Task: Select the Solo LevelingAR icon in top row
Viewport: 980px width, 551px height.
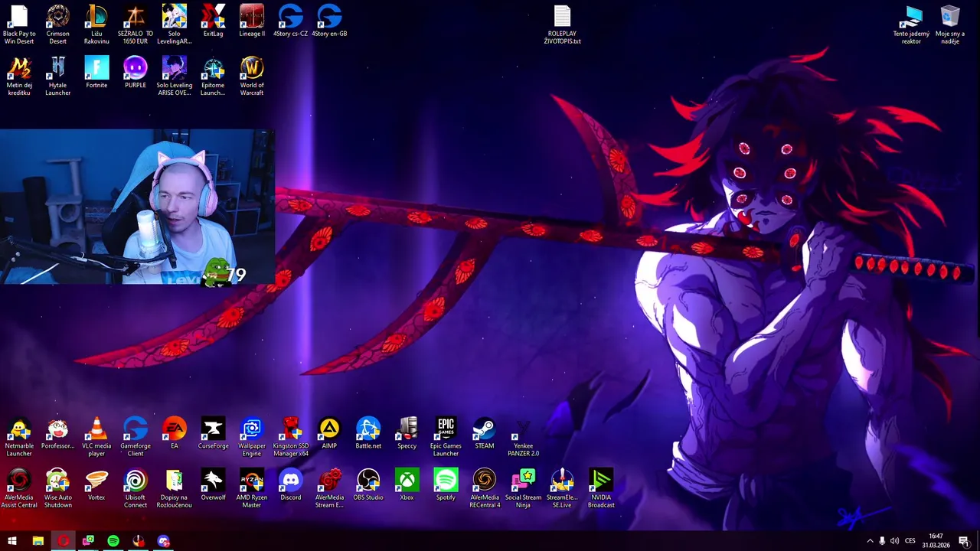Action: (x=174, y=24)
